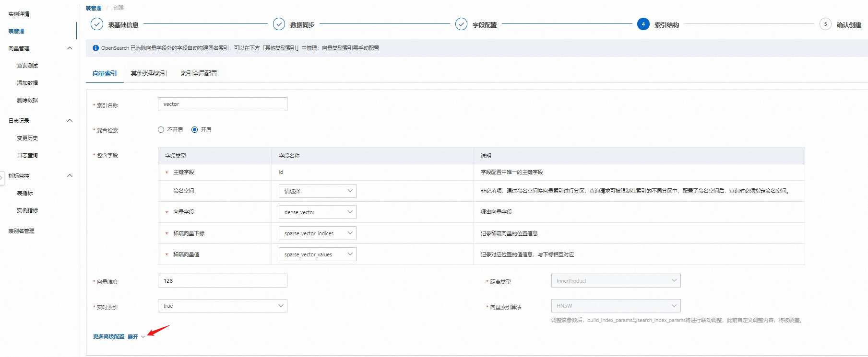The image size is (868, 357).
Task: Open the 距离类型 InnerProduct dropdown
Action: click(616, 281)
